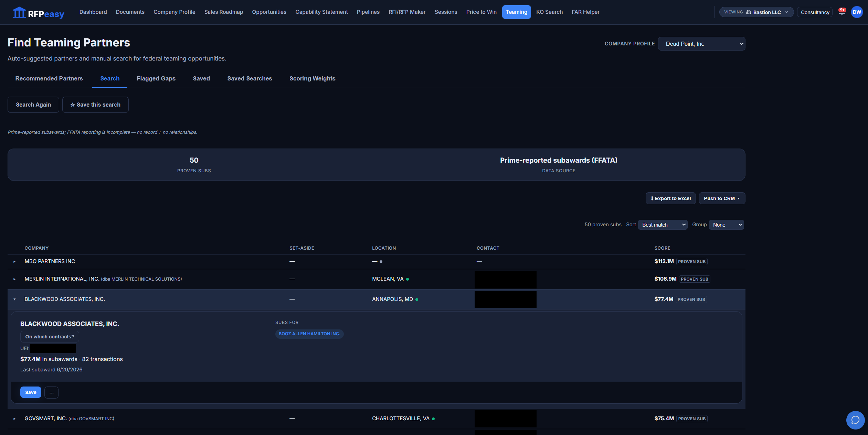868x435 pixels.
Task: Save the Blackwood Associates partner
Action: coord(31,392)
